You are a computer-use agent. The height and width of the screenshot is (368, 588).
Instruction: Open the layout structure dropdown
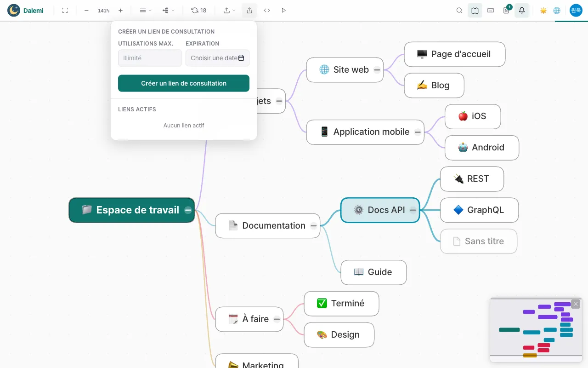click(168, 10)
